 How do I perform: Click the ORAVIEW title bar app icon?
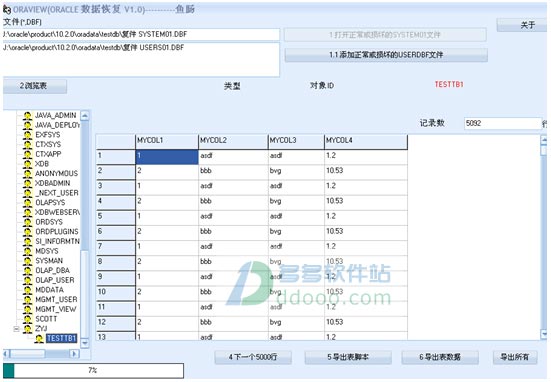coord(7,9)
